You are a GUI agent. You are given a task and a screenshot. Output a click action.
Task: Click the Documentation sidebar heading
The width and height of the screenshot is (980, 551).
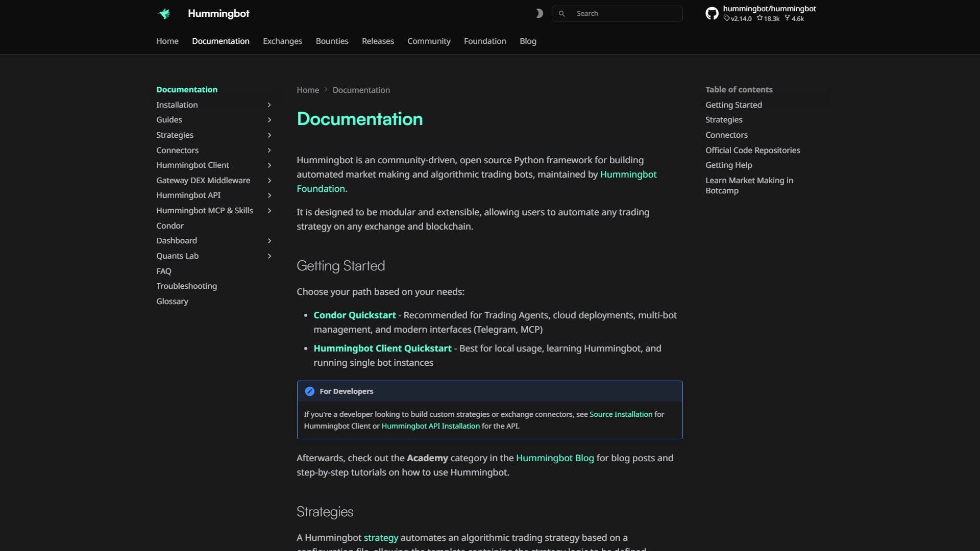click(x=187, y=90)
